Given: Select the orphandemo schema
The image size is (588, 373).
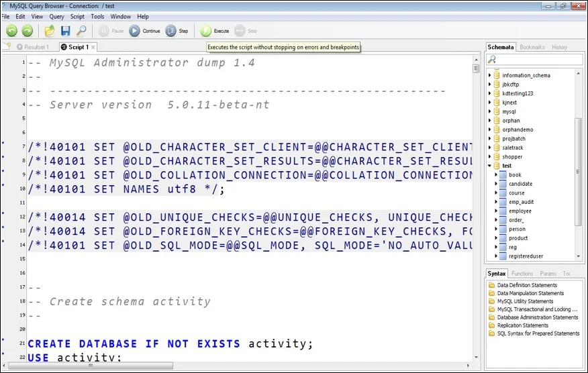Looking at the screenshot, I should 518,129.
